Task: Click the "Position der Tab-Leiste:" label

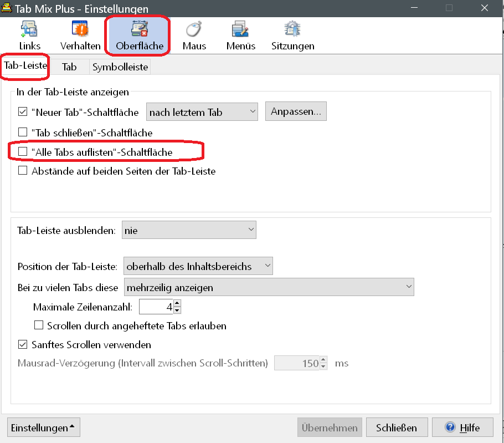Action: pos(68,266)
